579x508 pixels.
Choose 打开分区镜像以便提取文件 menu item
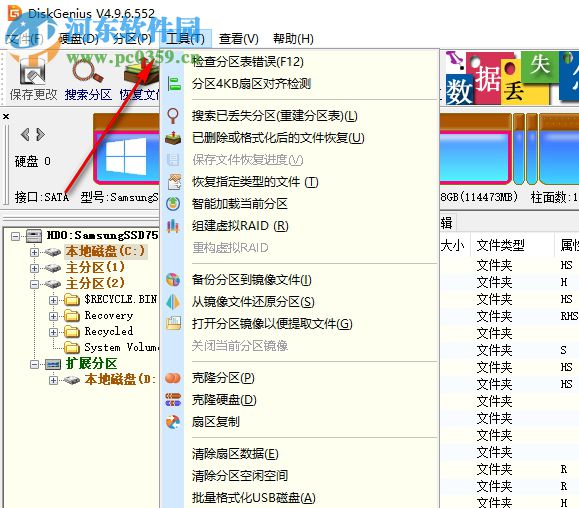[300, 324]
